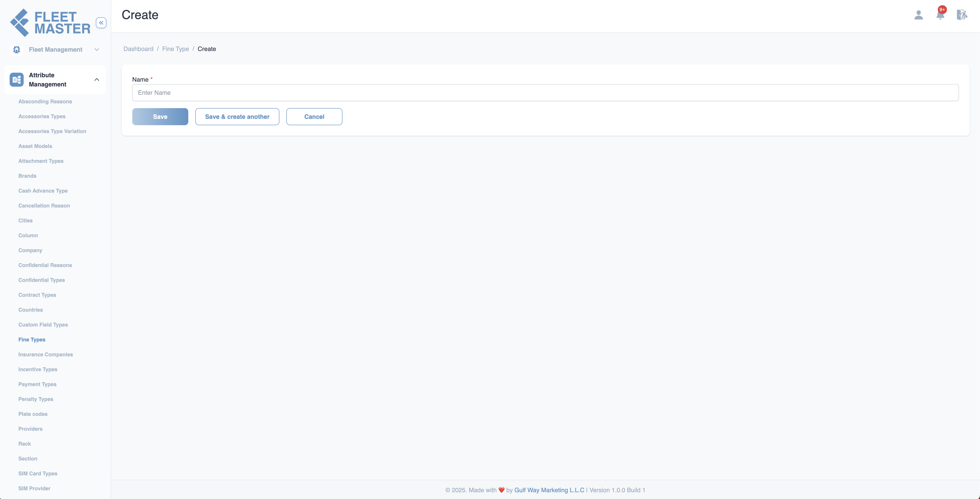980x499 pixels.
Task: Collapse the sidebar with double-chevron button
Action: pos(101,23)
